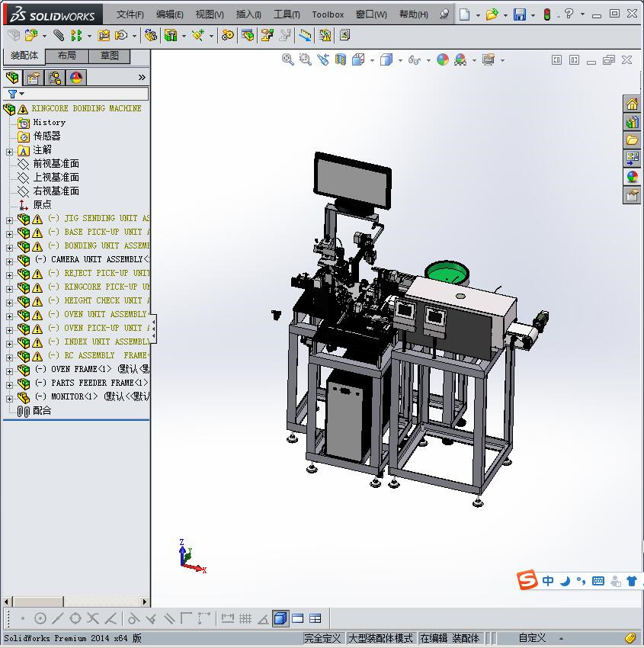Expand the MONITOR<1> tree node

click(9, 399)
